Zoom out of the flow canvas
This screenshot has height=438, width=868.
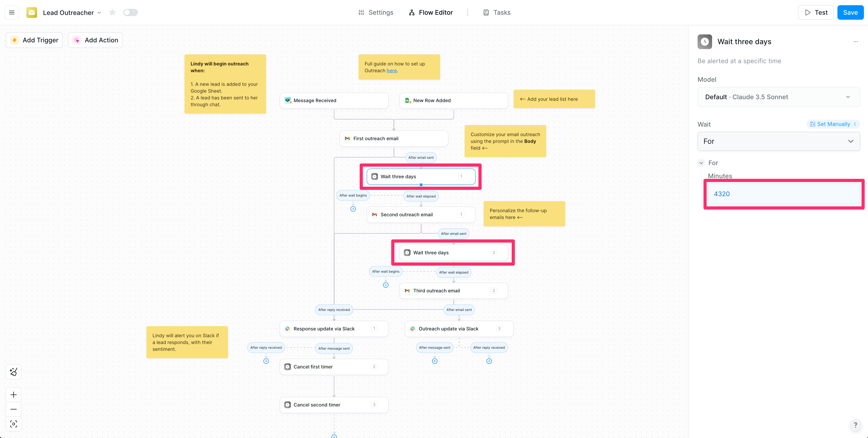[13, 409]
